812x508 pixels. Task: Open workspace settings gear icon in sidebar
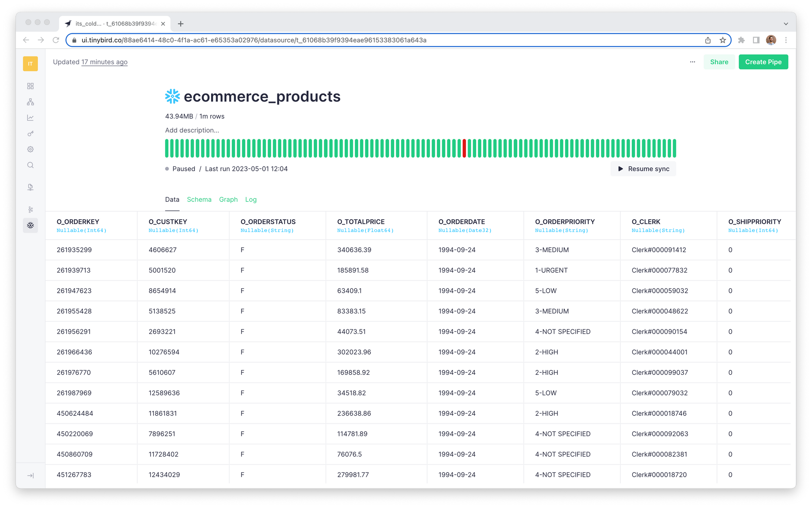[x=30, y=149]
